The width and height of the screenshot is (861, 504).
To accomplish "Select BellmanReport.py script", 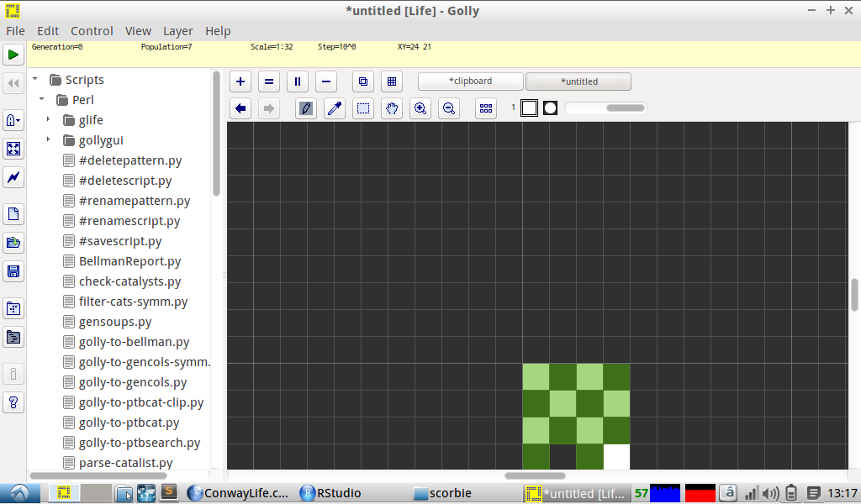I will [129, 261].
